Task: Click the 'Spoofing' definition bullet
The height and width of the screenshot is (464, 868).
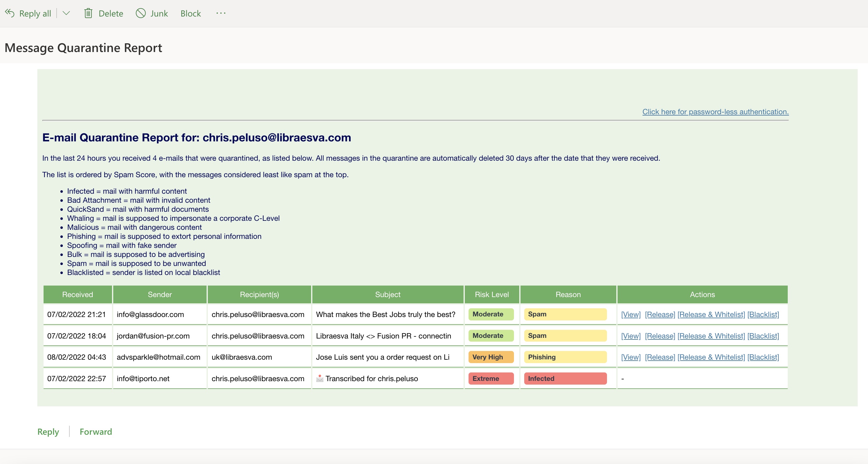Action: coord(122,245)
